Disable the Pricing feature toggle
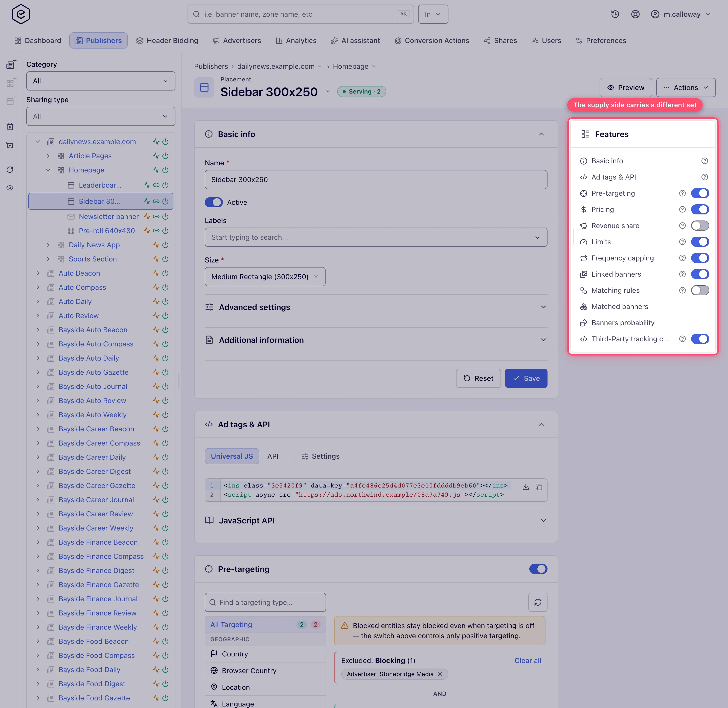The width and height of the screenshot is (728, 708). [700, 209]
